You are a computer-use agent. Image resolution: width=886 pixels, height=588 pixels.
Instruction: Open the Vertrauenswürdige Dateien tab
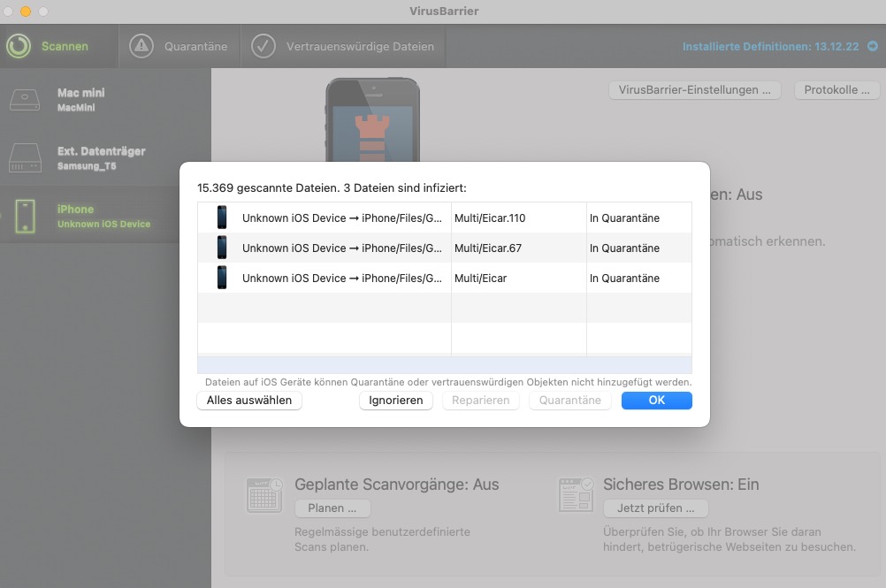coord(343,46)
